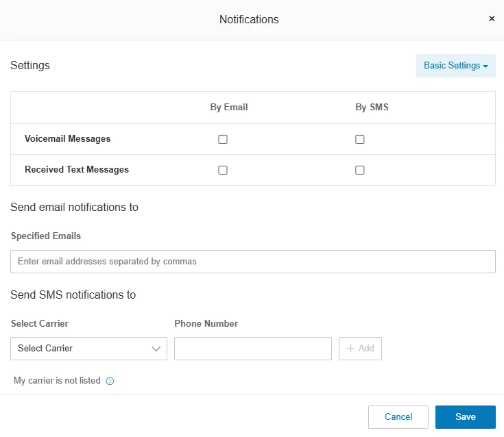Enable Voicemail Messages by SMS
The width and height of the screenshot is (504, 437).
[x=360, y=139]
